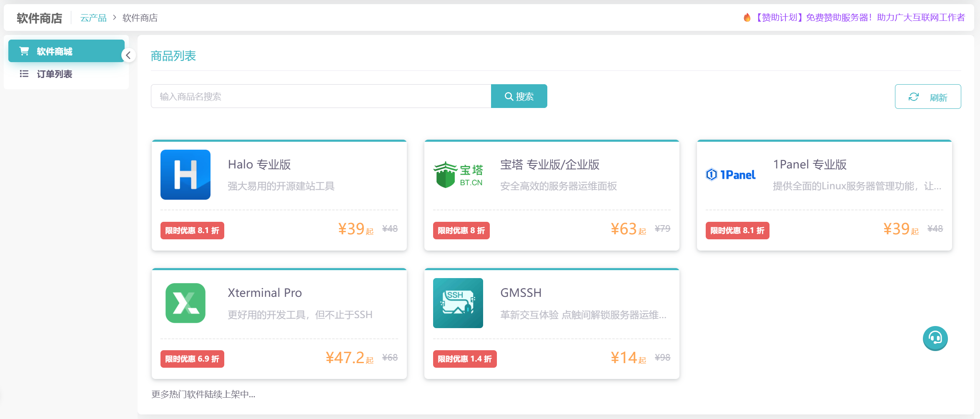The height and width of the screenshot is (419, 980).
Task: Open the customer service headset chat
Action: [x=935, y=338]
